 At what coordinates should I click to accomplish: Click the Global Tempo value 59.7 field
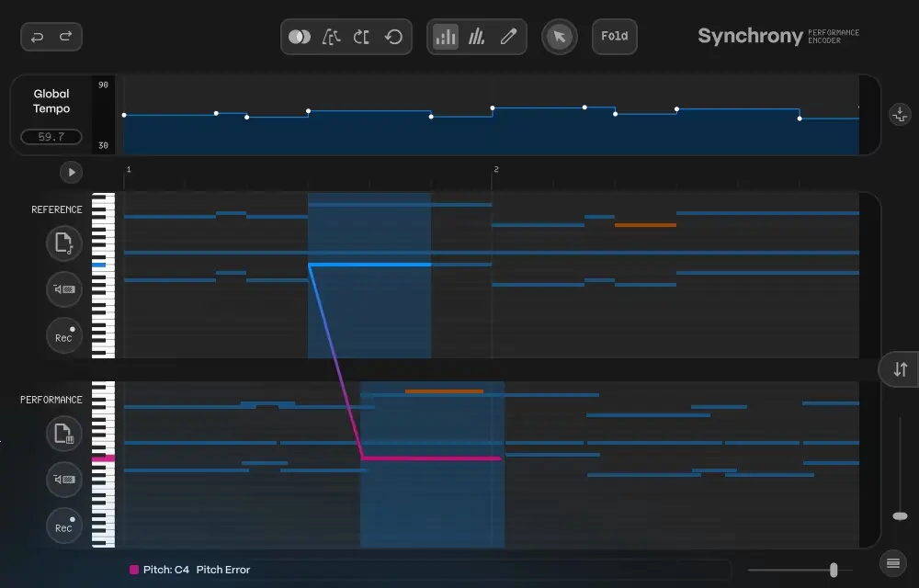coord(51,137)
